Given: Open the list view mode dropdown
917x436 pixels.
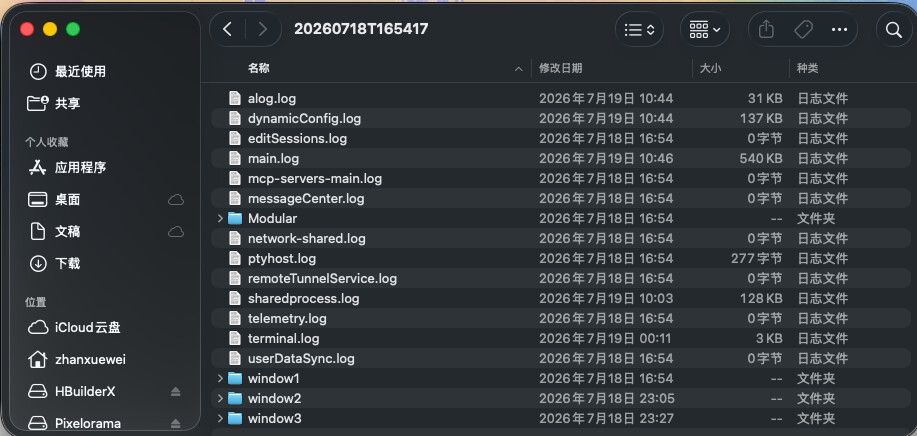Looking at the screenshot, I should [x=639, y=29].
